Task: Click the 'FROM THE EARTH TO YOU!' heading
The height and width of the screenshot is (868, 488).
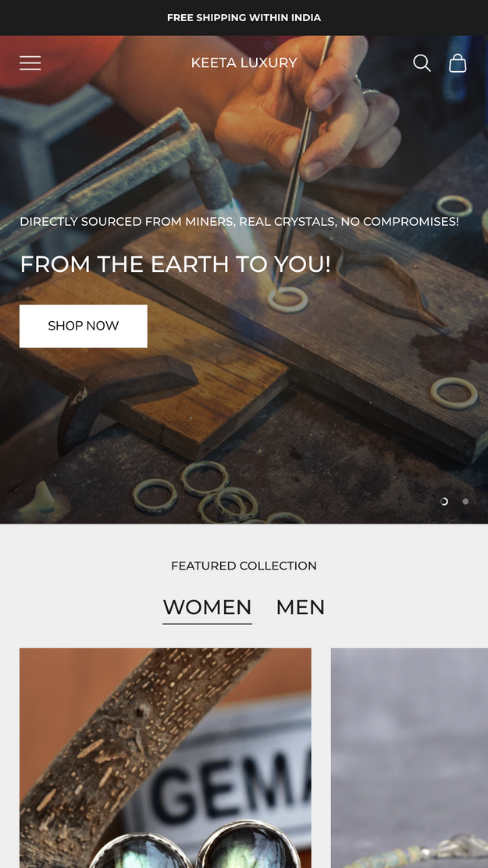Action: tap(176, 264)
